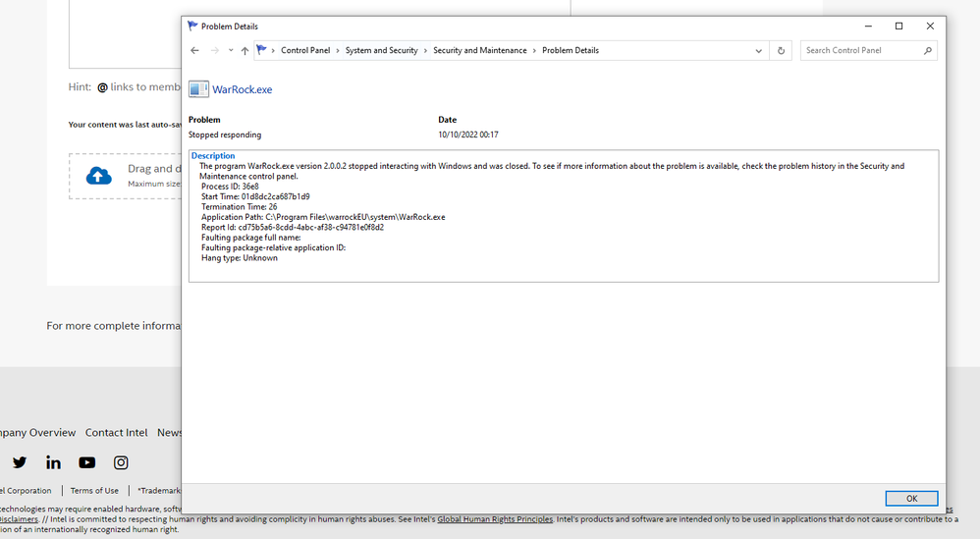The height and width of the screenshot is (539, 980).
Task: Click the Process ID: 36e8 line
Action: click(x=230, y=187)
